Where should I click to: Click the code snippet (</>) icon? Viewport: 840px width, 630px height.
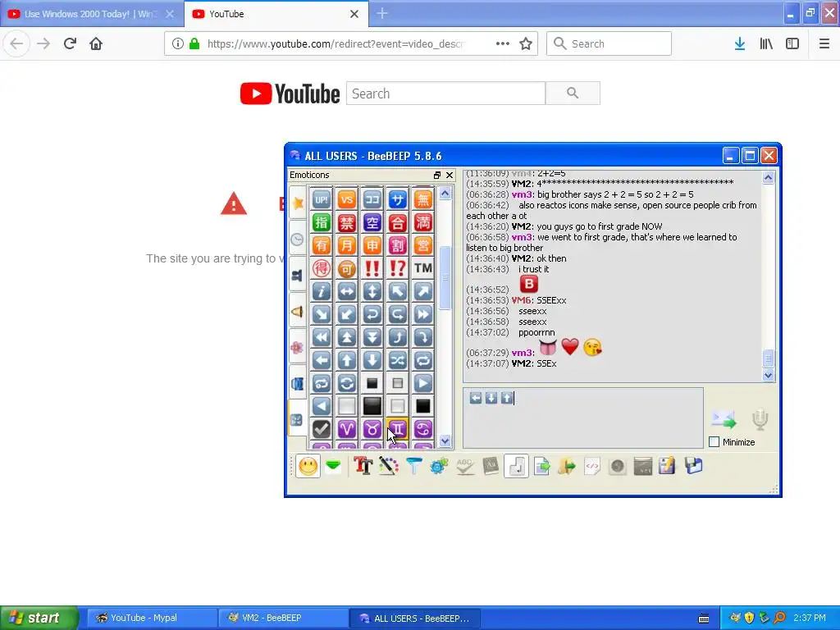(x=592, y=466)
